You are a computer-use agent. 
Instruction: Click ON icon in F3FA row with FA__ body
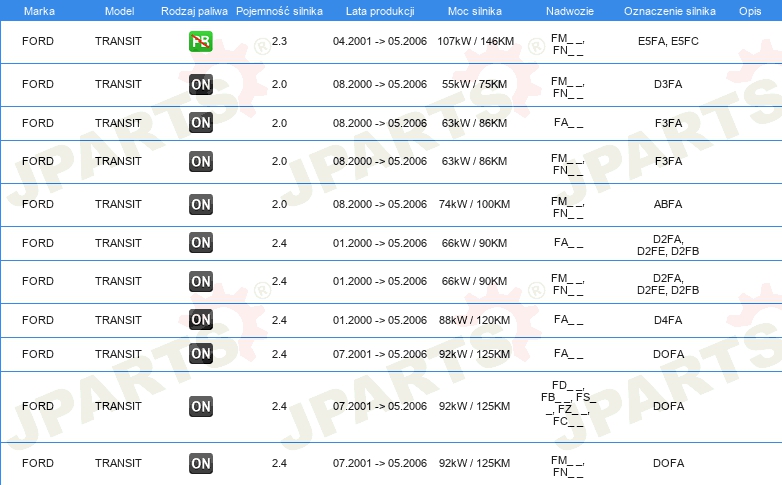(x=201, y=123)
